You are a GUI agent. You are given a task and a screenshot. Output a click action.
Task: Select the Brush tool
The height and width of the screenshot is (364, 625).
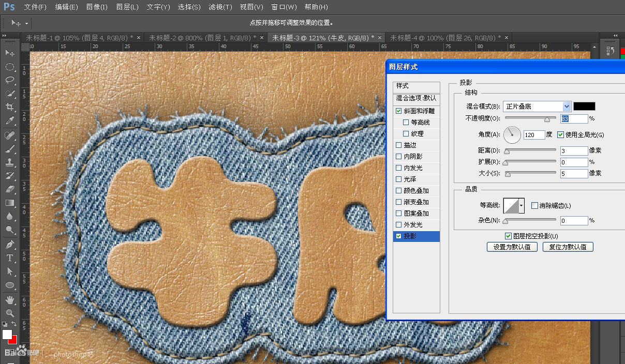(10, 148)
